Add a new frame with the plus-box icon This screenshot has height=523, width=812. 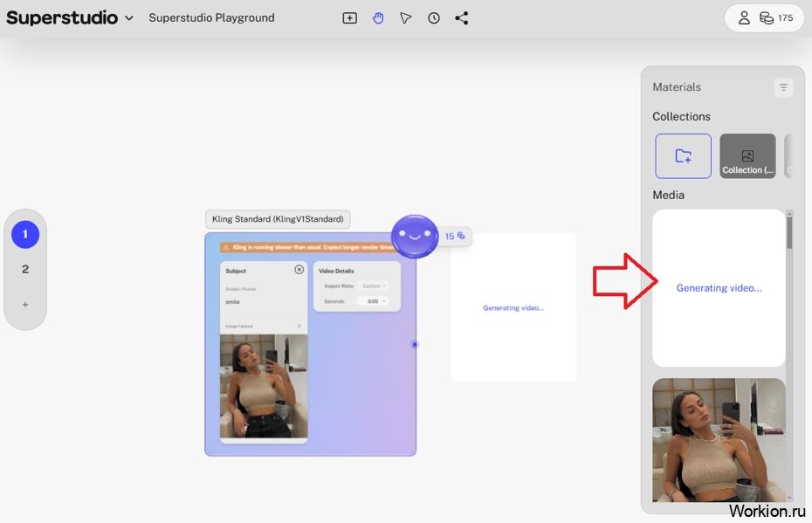coord(349,18)
